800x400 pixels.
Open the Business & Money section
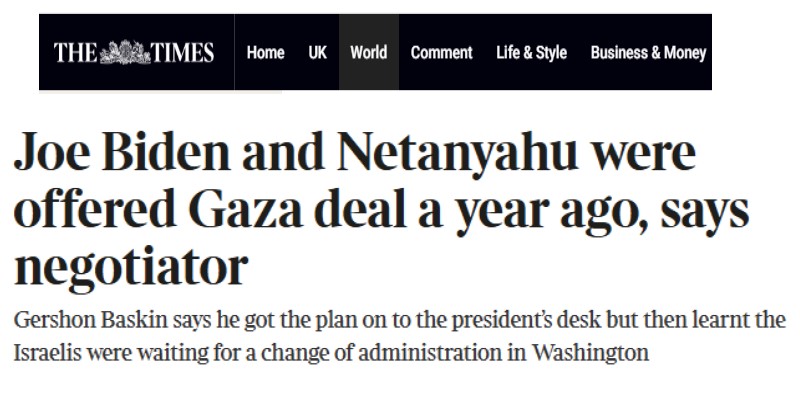[x=648, y=53]
